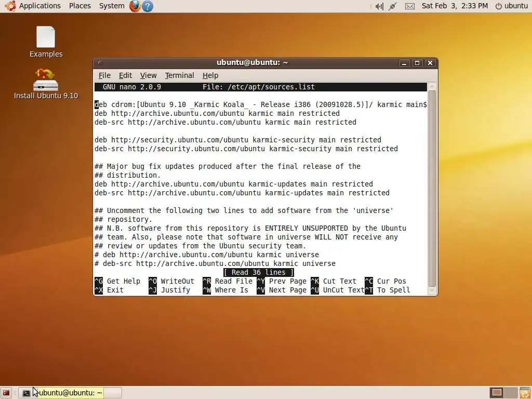Click the '## N.B. software from this repository' line
The height and width of the screenshot is (399, 532).
pos(250,228)
